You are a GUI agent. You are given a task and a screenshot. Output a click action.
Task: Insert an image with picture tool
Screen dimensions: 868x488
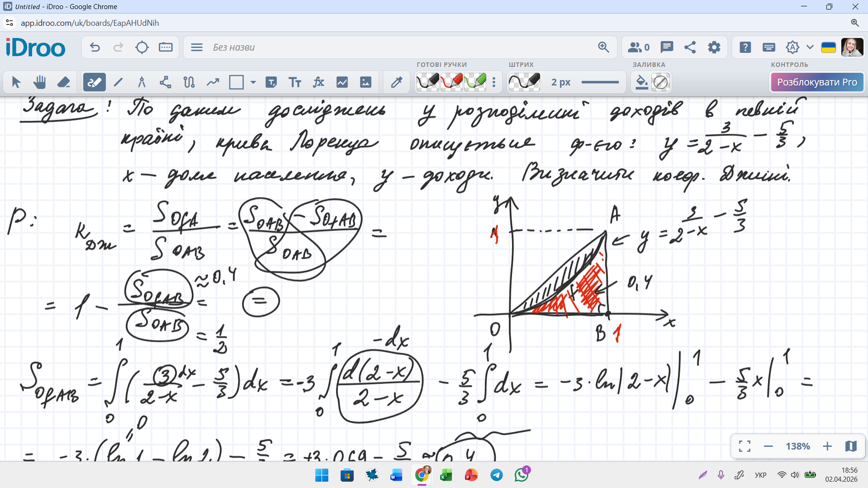(x=365, y=82)
